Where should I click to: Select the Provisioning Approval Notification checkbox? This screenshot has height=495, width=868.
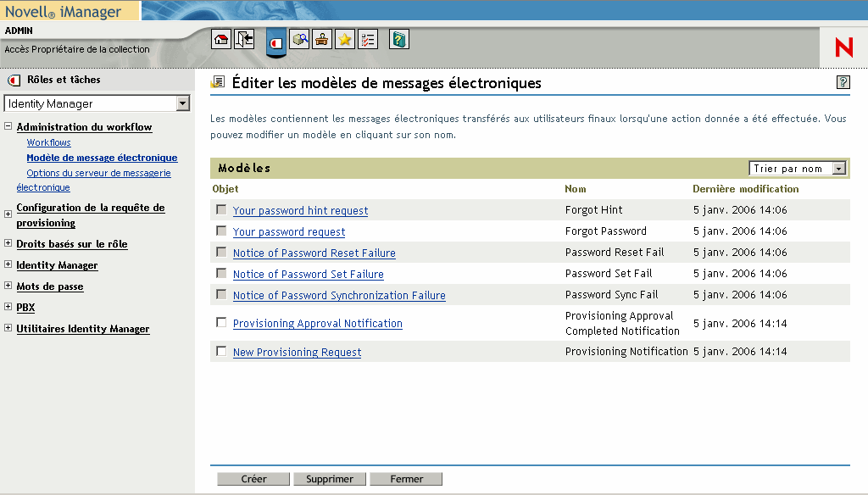[x=221, y=322]
